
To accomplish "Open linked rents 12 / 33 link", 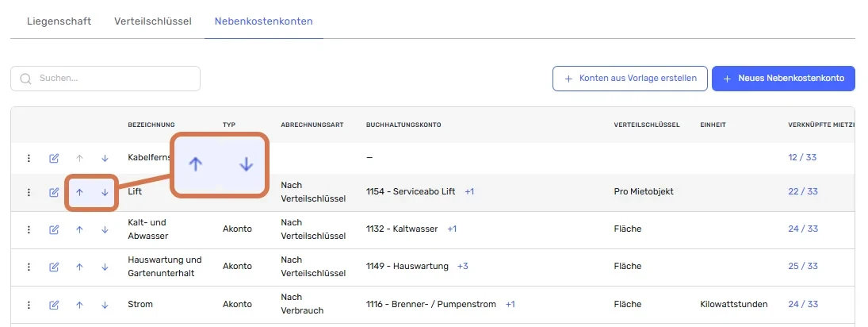I will (802, 157).
